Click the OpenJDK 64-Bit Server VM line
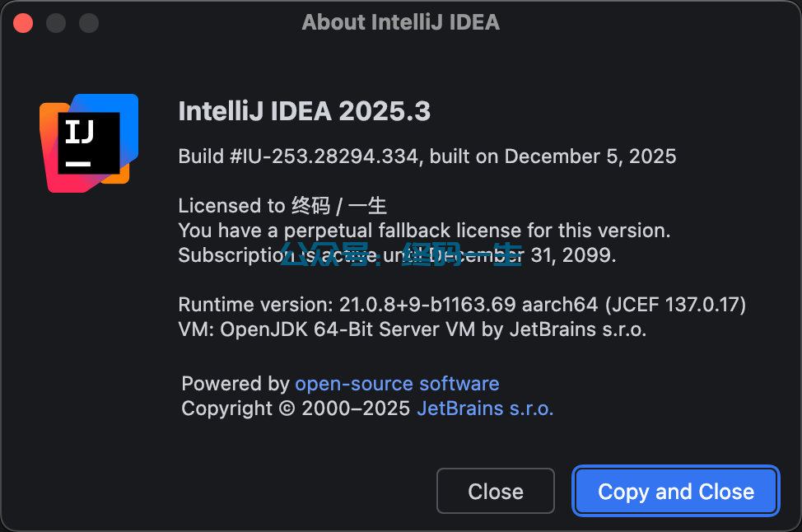Image resolution: width=802 pixels, height=532 pixels. point(412,329)
